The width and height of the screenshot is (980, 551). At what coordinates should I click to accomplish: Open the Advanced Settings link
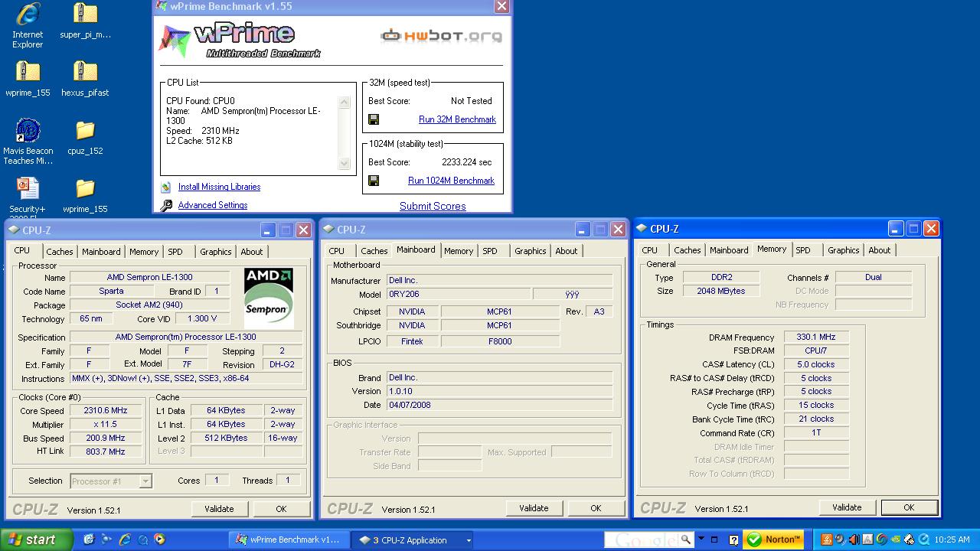click(213, 205)
